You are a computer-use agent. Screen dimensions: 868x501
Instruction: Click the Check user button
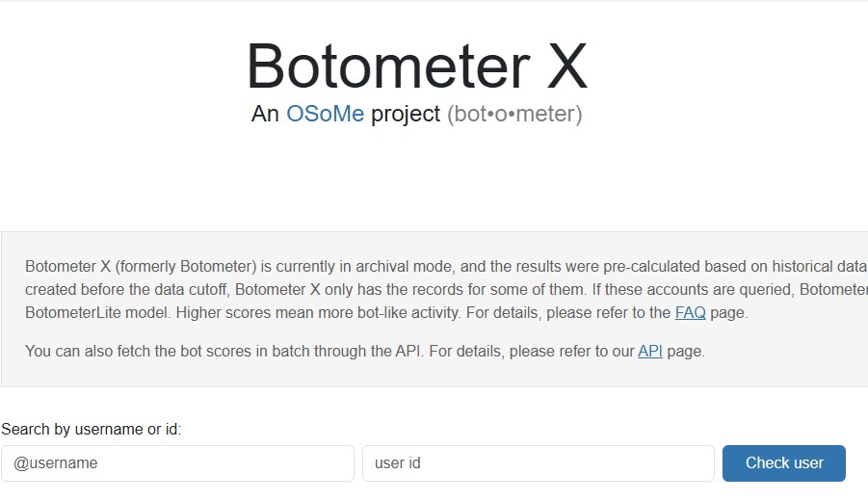pos(783,463)
